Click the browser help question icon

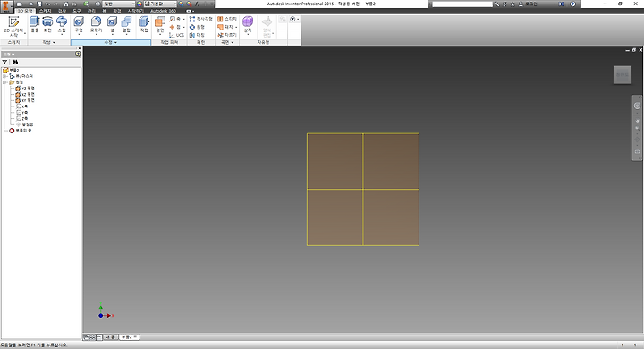78,55
